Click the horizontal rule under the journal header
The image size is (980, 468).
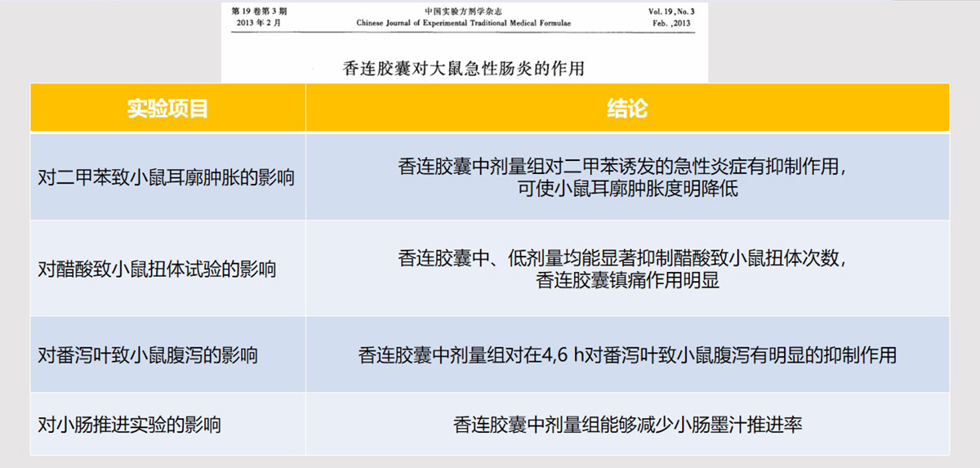(464, 32)
